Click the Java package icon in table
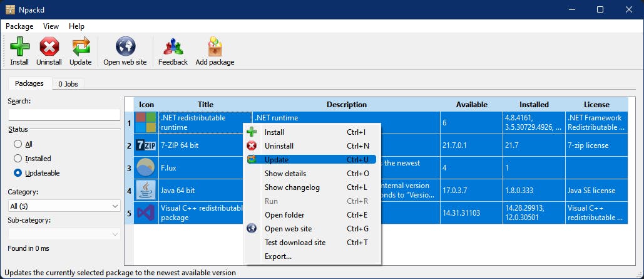The width and height of the screenshot is (644, 279). (146, 191)
